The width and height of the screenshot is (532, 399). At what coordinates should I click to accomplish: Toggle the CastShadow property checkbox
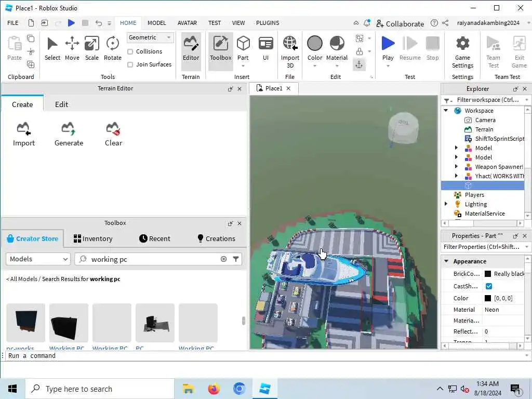(x=488, y=286)
